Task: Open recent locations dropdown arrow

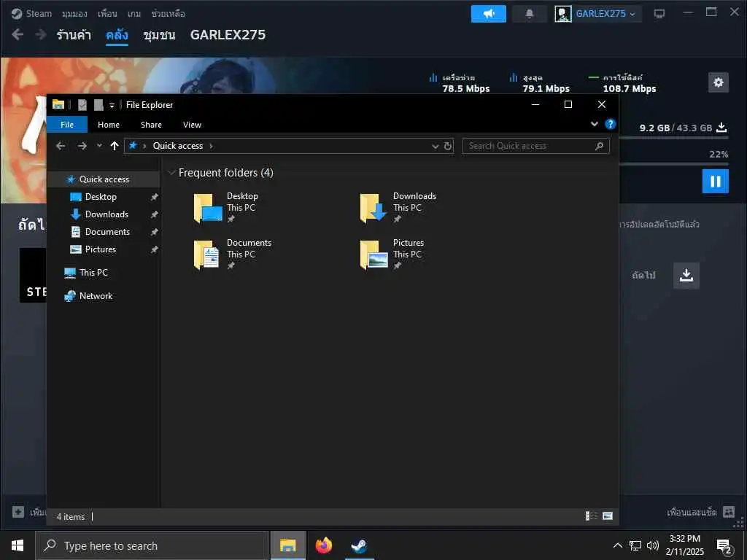Action: (99, 146)
